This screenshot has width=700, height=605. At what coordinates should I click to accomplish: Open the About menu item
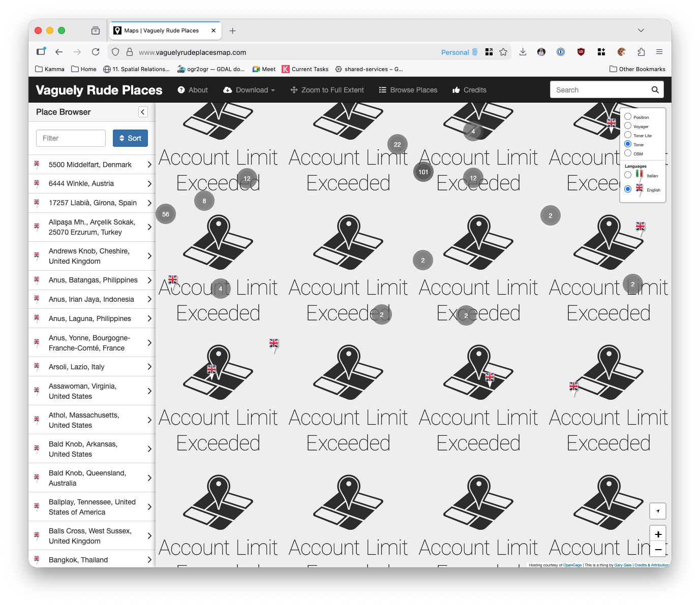(193, 90)
